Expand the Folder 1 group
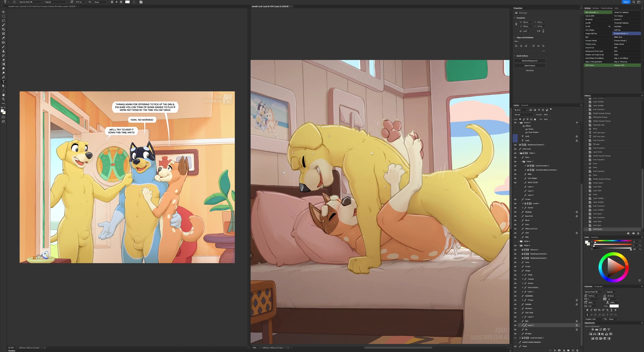Viewport: 644px width, 352px height. click(519, 241)
